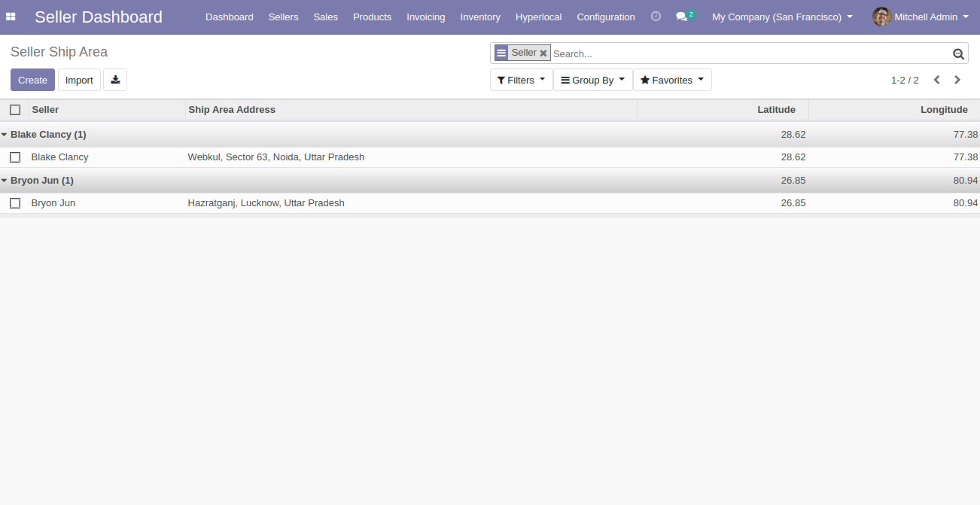The image size is (980, 505).
Task: Sort by the Seller column header
Action: (x=107, y=110)
